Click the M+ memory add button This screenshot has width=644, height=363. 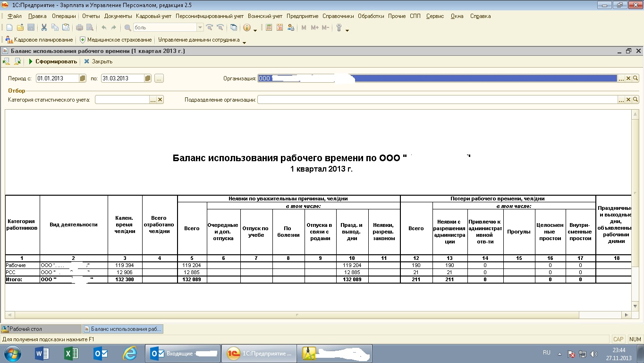pos(314,27)
